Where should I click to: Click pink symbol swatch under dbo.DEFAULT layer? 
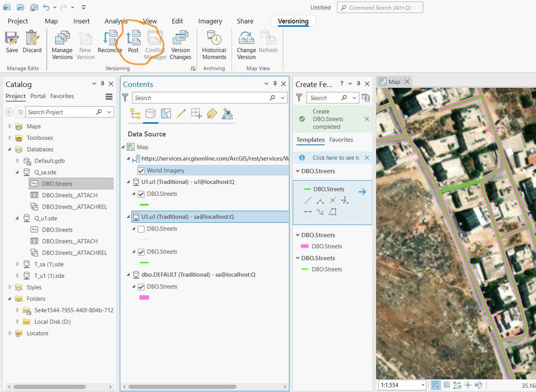coord(144,297)
